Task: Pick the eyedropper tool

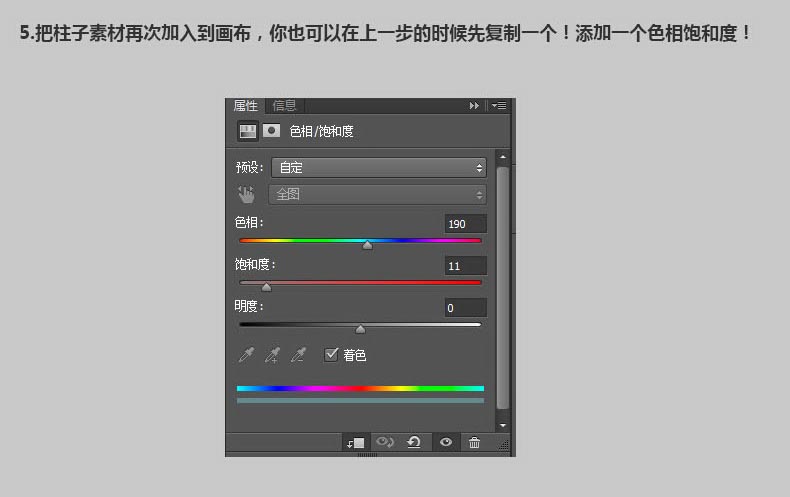Action: pos(246,355)
